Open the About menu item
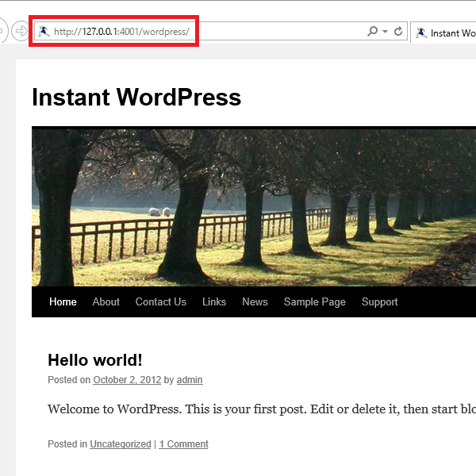The image size is (476, 476). 106,301
